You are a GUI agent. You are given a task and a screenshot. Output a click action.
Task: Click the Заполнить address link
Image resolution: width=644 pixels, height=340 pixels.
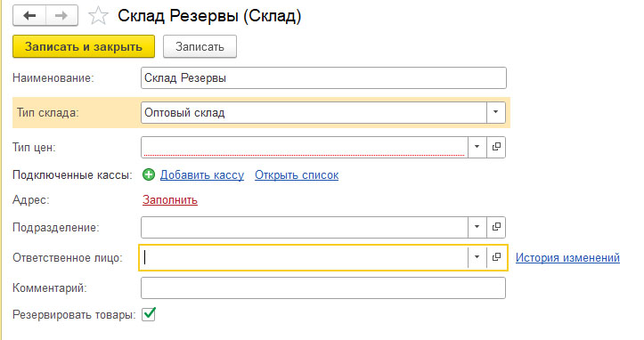coord(170,200)
